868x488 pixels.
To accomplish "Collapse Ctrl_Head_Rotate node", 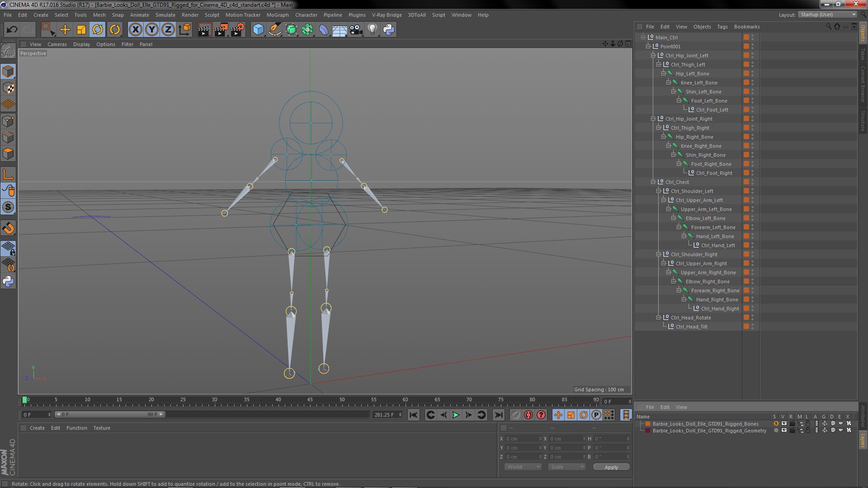I will point(658,317).
